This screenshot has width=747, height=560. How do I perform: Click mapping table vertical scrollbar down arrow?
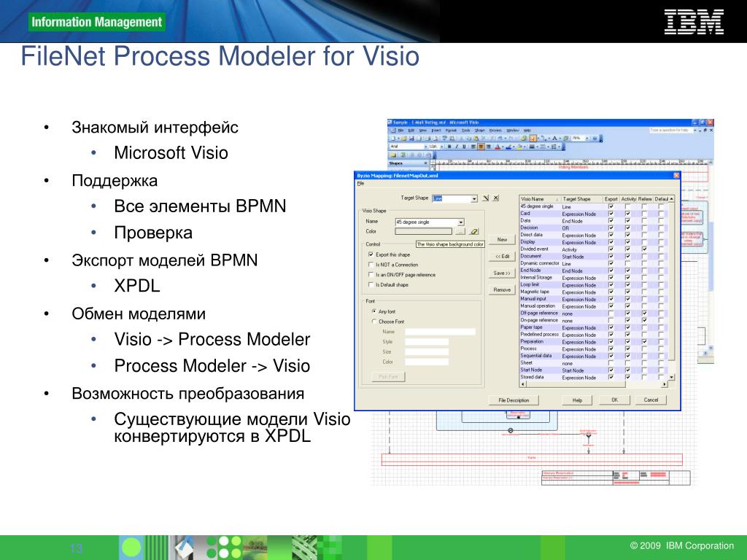click(x=672, y=377)
